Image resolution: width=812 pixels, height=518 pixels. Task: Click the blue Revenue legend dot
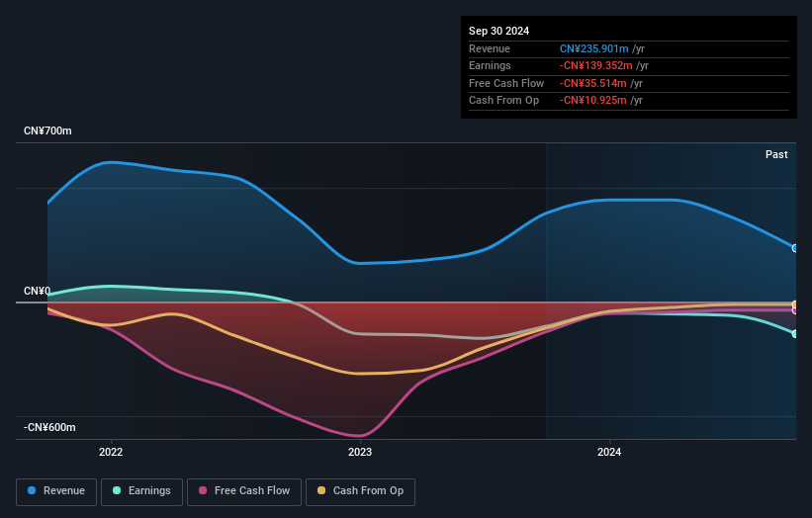coord(32,490)
